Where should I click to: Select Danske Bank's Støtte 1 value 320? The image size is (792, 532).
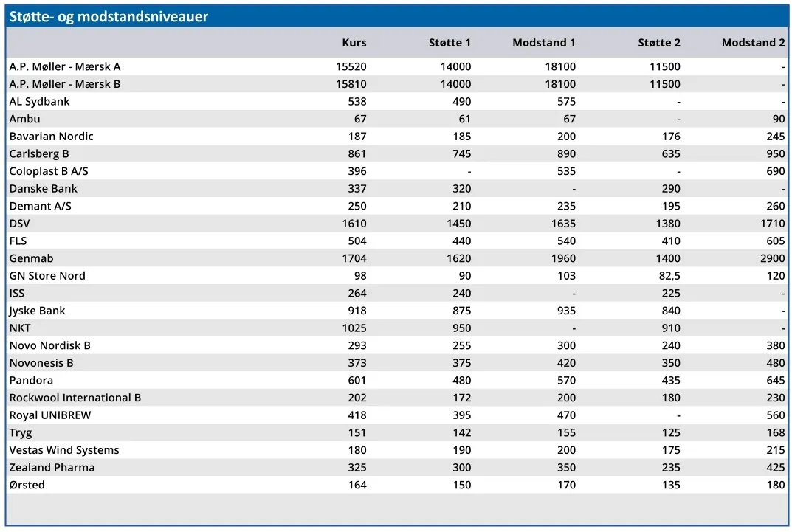click(461, 188)
